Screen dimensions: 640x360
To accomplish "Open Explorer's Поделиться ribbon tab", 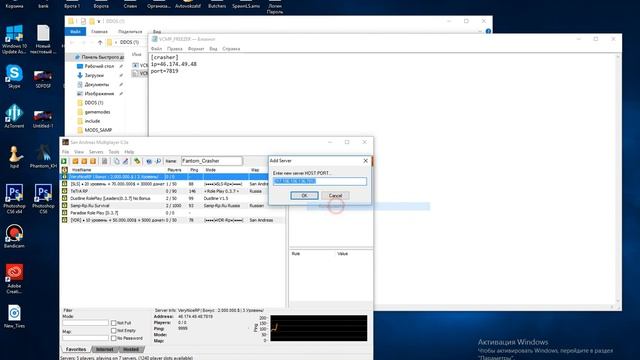I will 130,31.
